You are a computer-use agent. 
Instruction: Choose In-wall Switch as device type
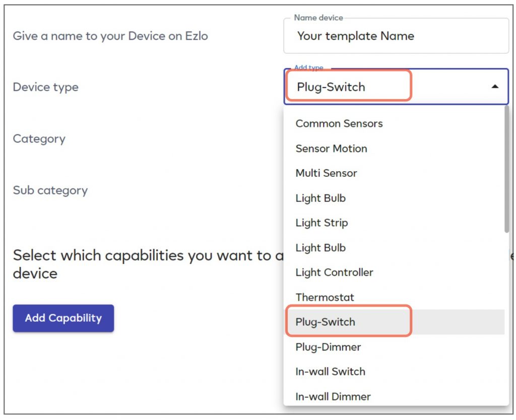coord(330,371)
